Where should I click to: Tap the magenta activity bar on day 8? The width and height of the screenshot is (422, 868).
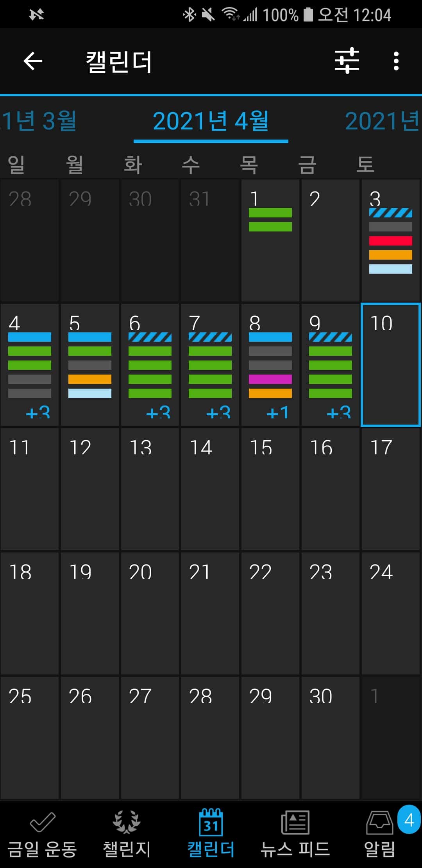270,379
